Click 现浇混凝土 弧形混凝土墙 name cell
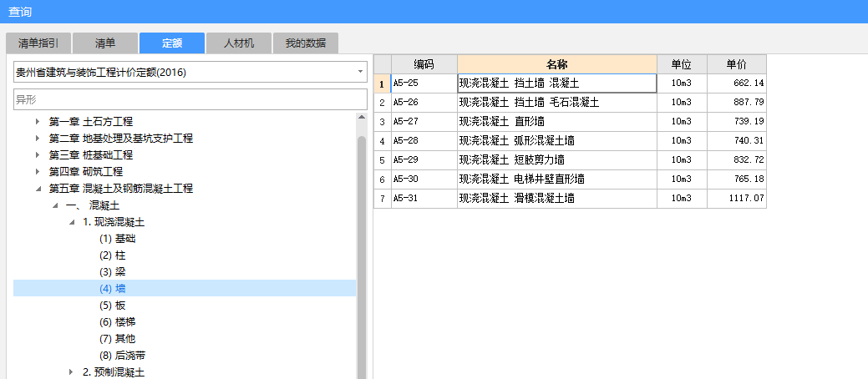This screenshot has width=868, height=379. click(x=557, y=141)
